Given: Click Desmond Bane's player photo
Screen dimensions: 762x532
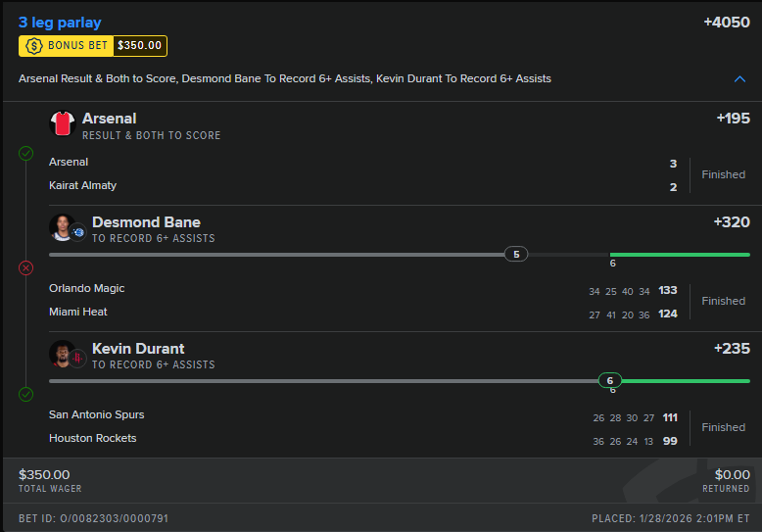Looking at the screenshot, I should point(63,227).
